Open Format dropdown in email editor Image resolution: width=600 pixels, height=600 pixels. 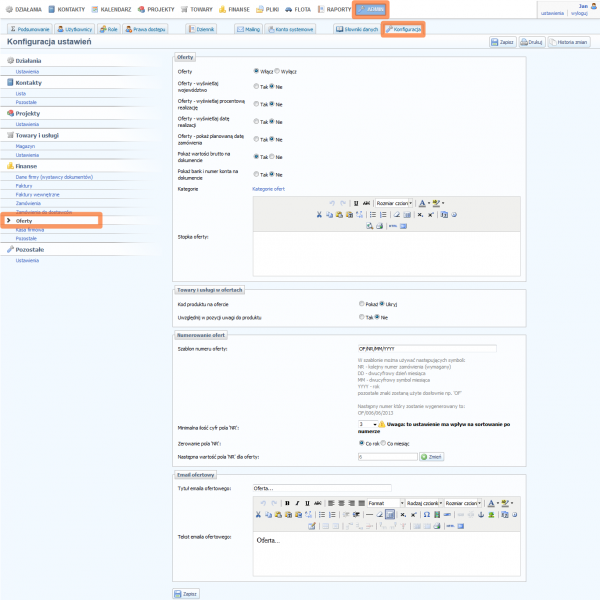(383, 502)
